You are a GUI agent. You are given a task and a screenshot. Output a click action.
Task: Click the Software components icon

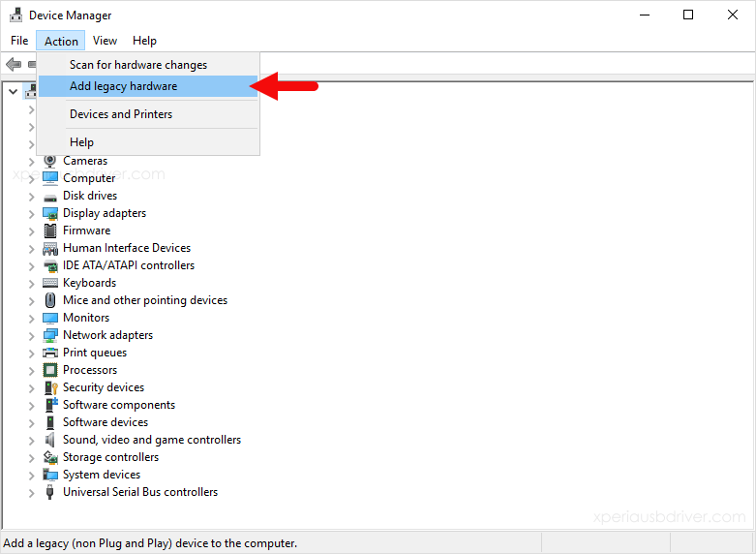tap(51, 405)
